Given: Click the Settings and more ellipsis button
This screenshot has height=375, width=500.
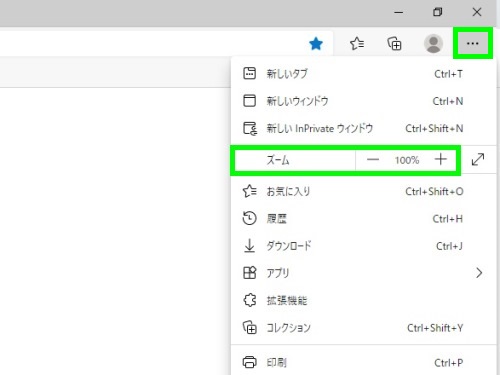Looking at the screenshot, I should click(472, 43).
